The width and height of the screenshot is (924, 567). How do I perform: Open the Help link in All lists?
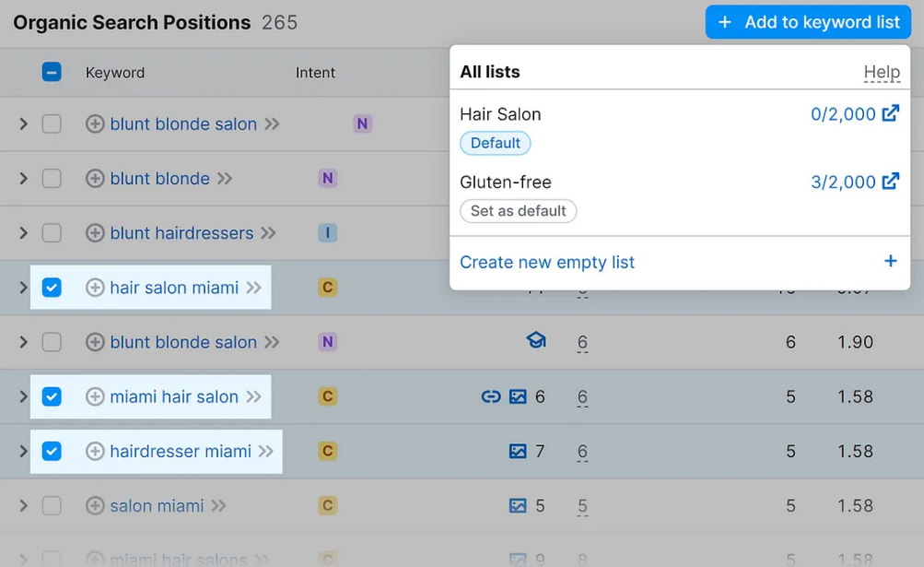[x=882, y=72]
